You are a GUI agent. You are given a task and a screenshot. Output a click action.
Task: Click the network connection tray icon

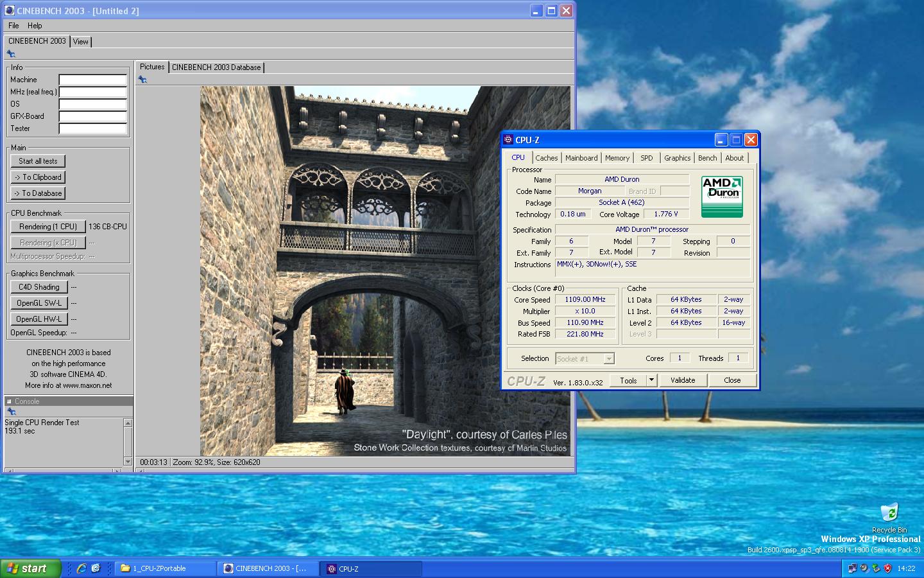tap(852, 568)
